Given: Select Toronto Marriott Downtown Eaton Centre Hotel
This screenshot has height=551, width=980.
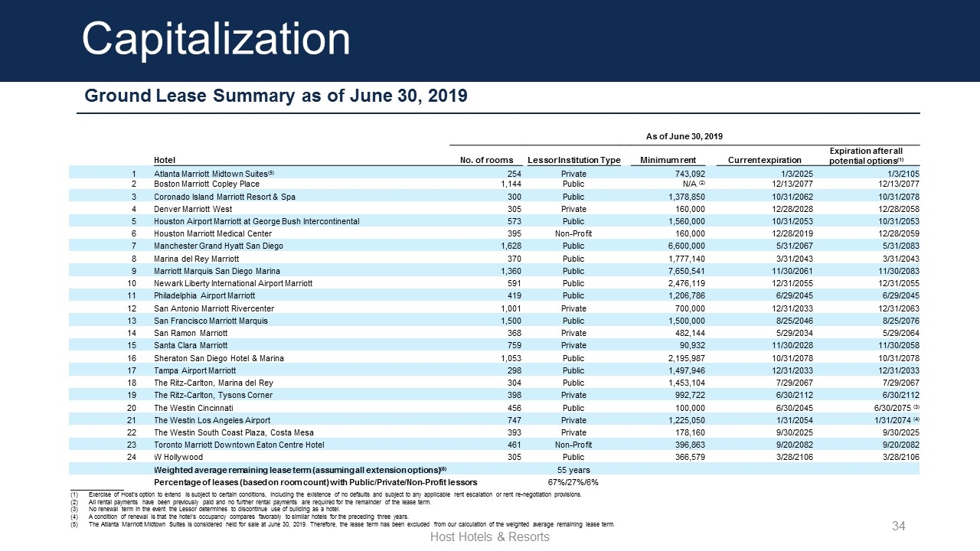Looking at the screenshot, I should click(239, 445).
